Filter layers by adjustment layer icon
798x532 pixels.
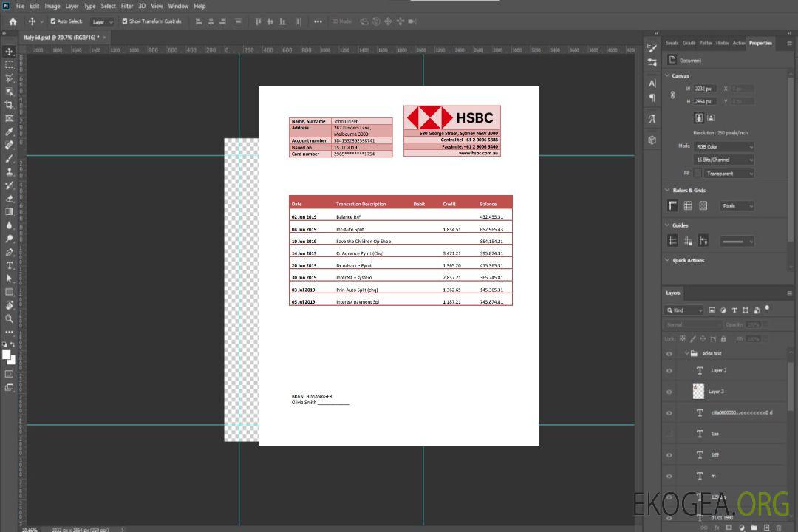point(723,310)
